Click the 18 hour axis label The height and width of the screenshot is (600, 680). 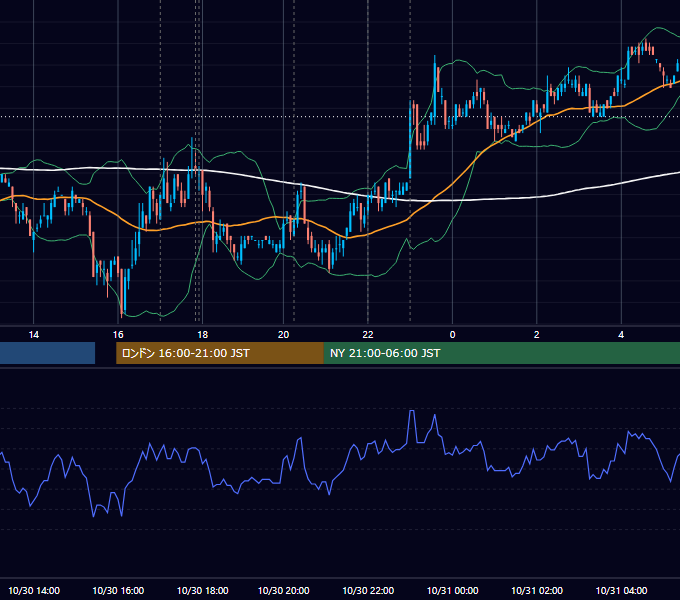coord(203,335)
